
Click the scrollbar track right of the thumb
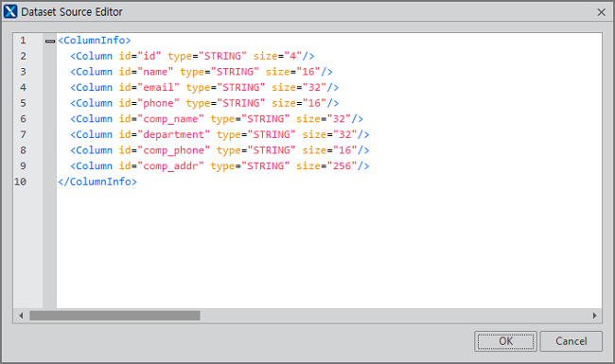pos(395,316)
